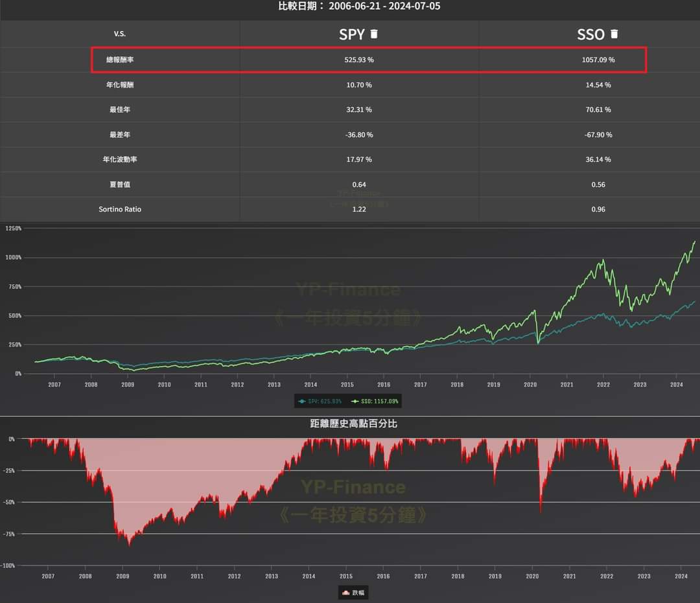The image size is (700, 603).
Task: Toggle the 跌幅 drawdown legend entry
Action: 353,593
